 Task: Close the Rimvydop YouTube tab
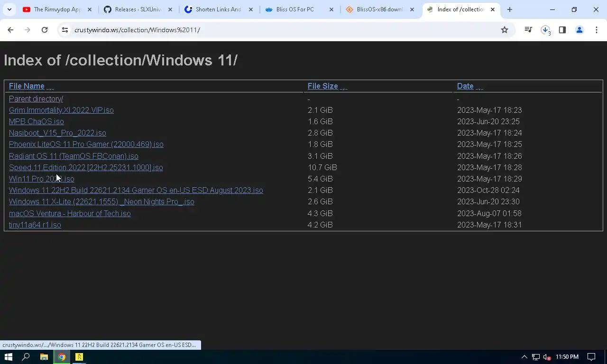tap(90, 9)
